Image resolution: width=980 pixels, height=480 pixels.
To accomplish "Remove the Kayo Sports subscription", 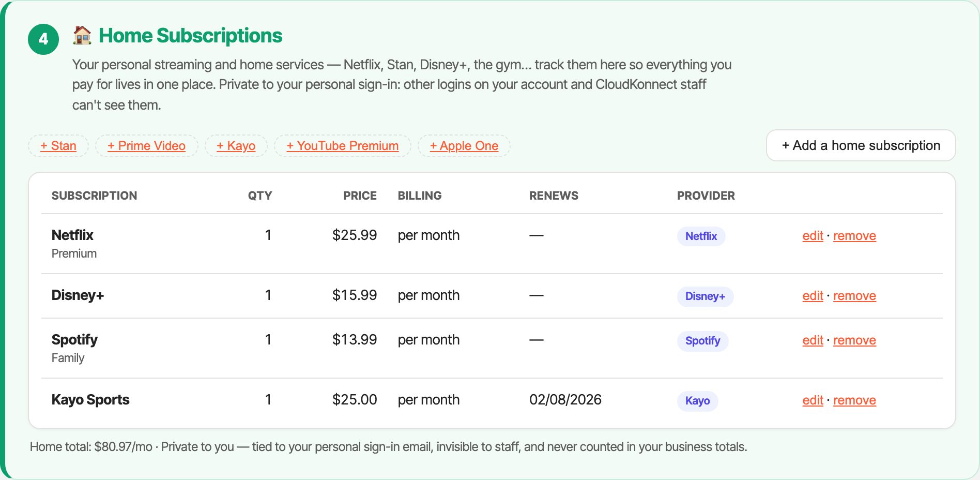I will click(854, 400).
